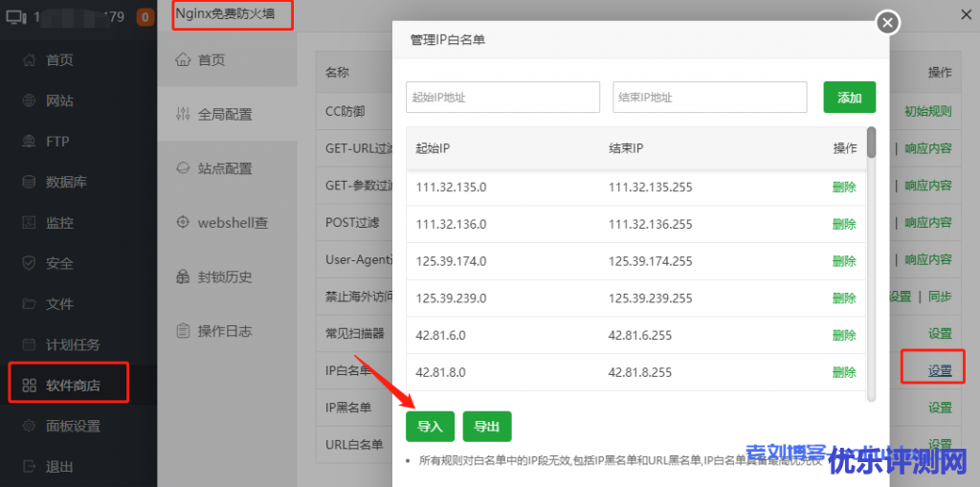Click the 导出 button
Viewport: 980px width, 487px height.
click(x=487, y=427)
